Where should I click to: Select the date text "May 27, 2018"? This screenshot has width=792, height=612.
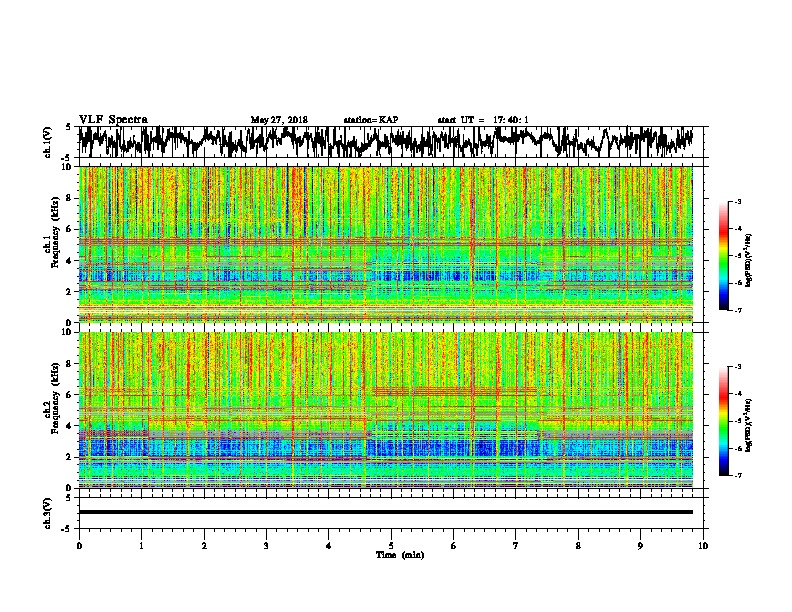279,120
